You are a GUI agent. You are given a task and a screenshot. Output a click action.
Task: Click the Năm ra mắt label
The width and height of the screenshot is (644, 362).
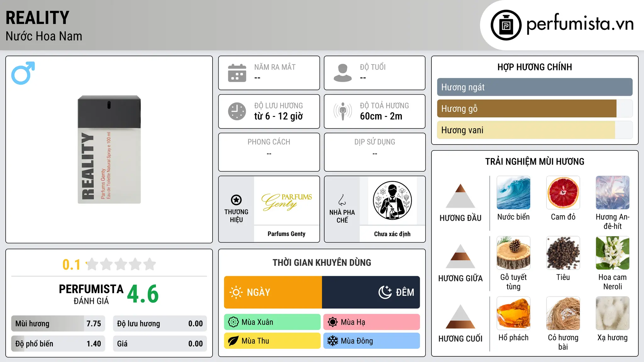[275, 67]
